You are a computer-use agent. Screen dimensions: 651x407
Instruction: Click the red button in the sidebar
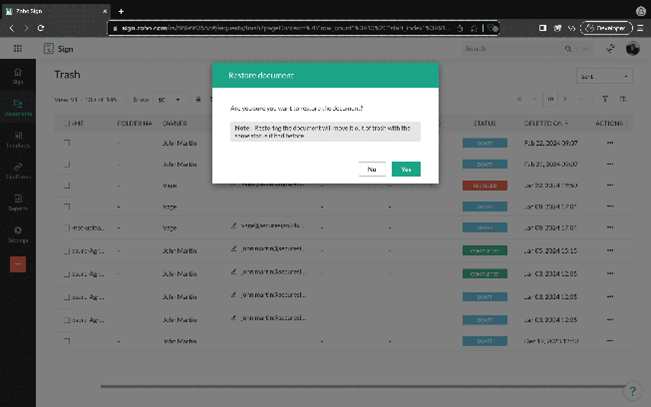tap(18, 264)
